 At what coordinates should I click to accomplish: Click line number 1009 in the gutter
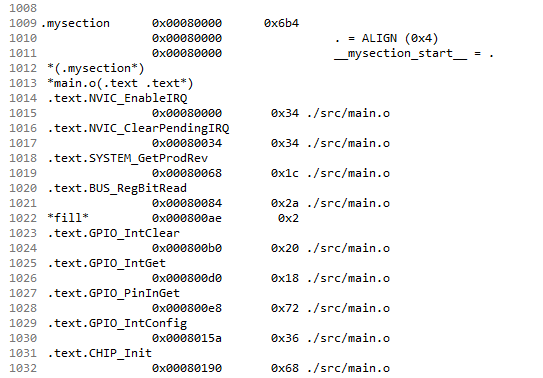[23, 23]
